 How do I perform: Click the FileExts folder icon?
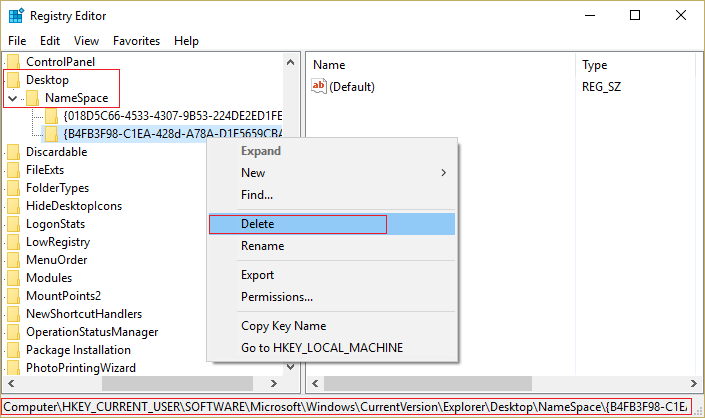[x=14, y=170]
